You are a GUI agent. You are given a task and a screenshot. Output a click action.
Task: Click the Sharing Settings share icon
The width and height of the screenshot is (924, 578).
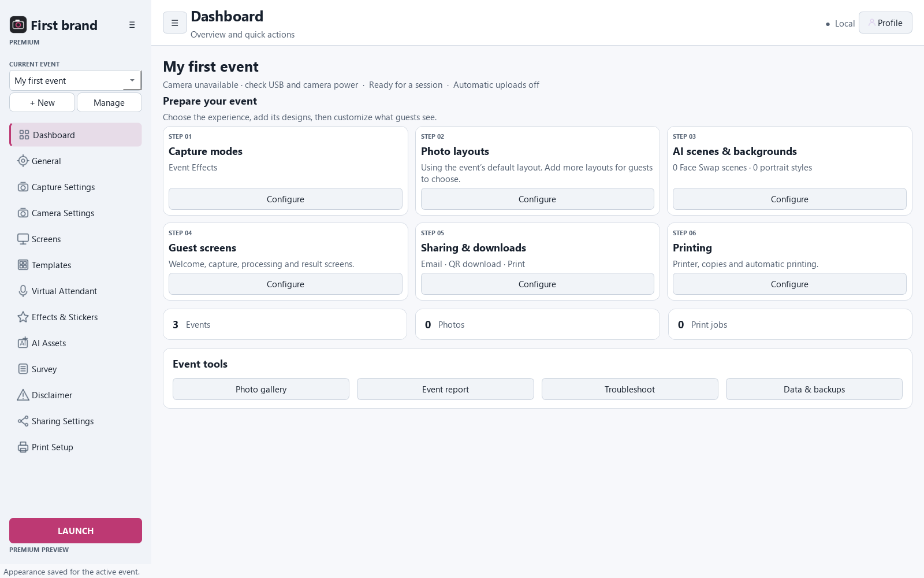[x=23, y=421]
